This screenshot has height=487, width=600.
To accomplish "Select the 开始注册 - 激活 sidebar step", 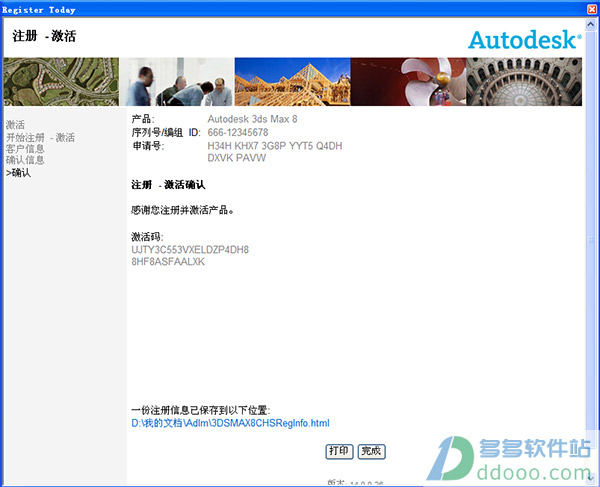I will coord(40,137).
